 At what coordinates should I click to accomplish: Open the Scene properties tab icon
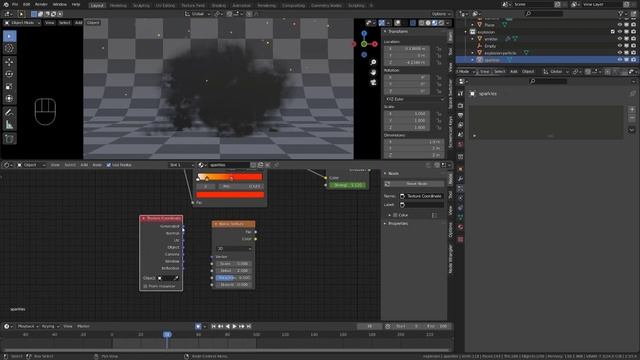point(460,135)
